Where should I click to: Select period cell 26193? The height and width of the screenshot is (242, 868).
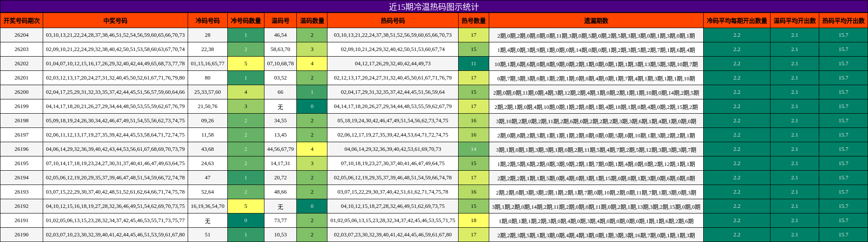click(22, 192)
